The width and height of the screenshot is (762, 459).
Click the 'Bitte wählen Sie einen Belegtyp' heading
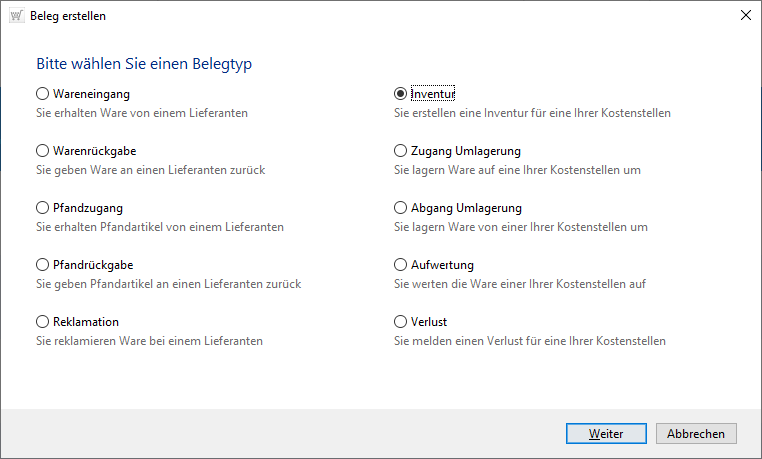(144, 64)
